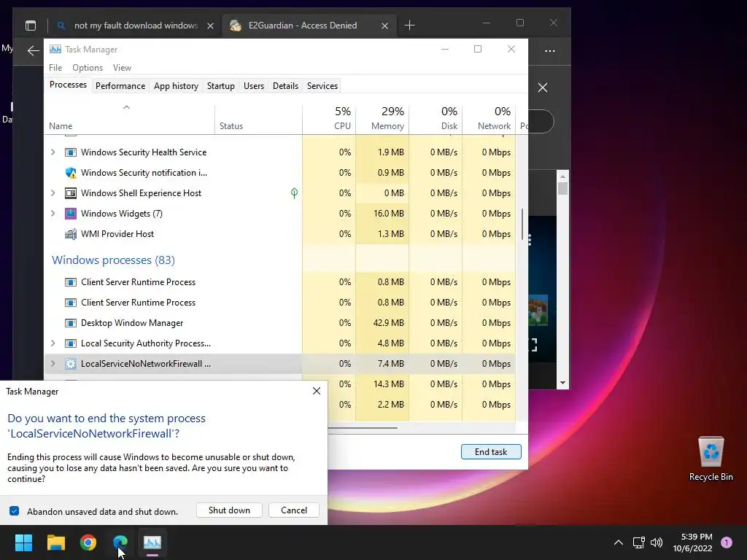
Task: Click the Edge page scrollbar up arrow
Action: (562, 176)
